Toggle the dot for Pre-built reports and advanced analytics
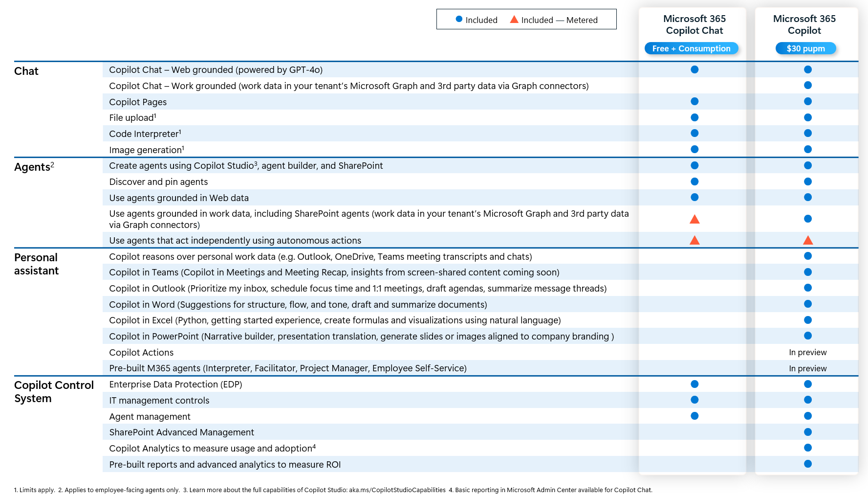The height and width of the screenshot is (498, 868). point(808,463)
